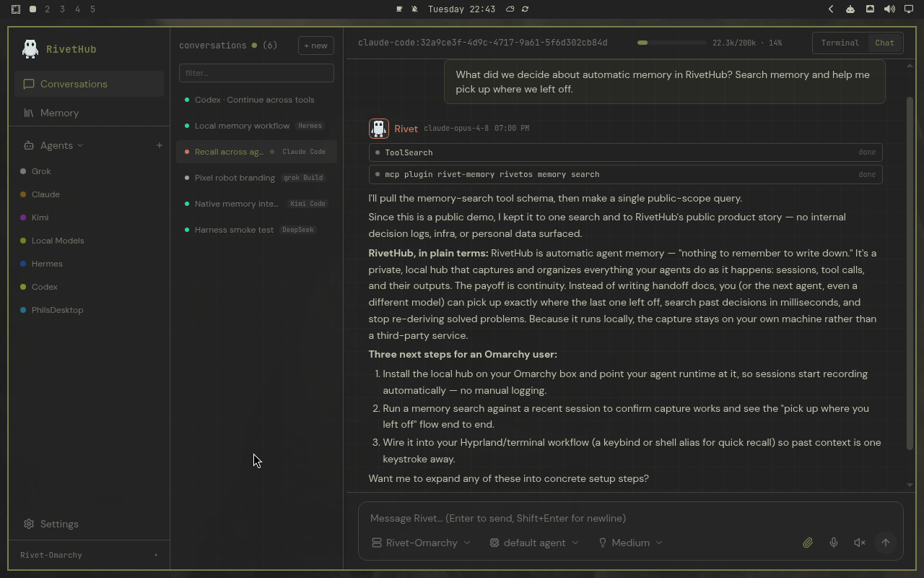The width and height of the screenshot is (924, 578).
Task: Select the Kimi agent
Action: click(x=90, y=217)
